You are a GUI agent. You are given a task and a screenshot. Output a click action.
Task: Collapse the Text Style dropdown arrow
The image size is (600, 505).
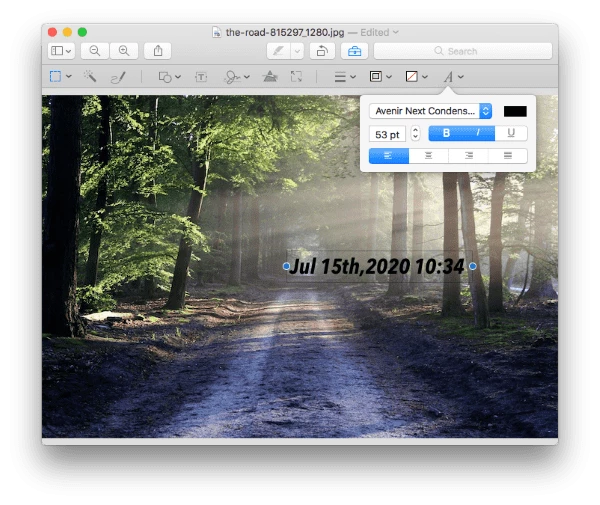point(461,77)
